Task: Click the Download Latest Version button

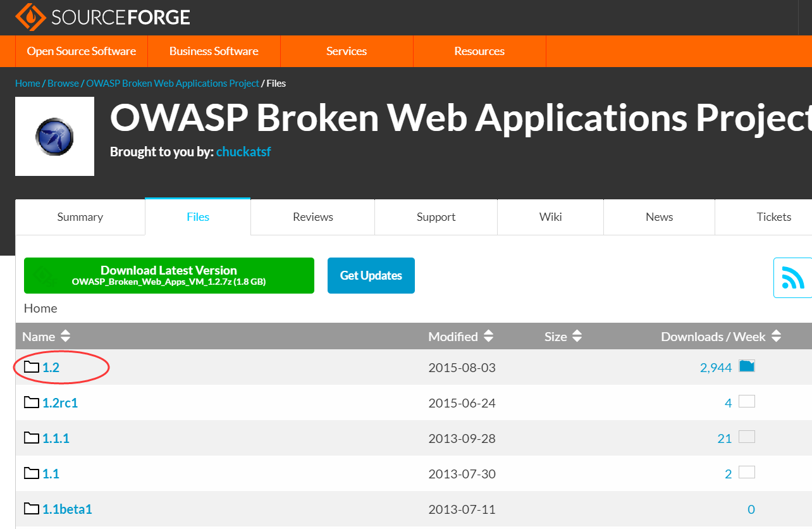Action: [169, 275]
